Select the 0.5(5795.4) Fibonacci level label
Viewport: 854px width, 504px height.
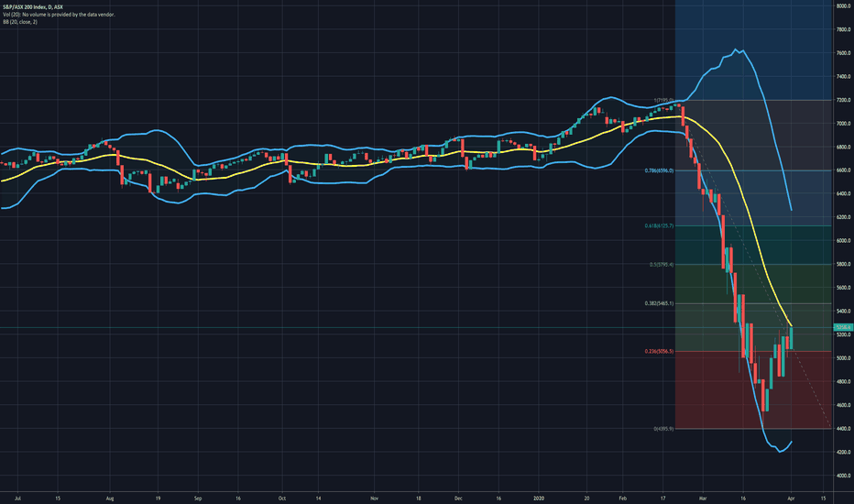(662, 264)
